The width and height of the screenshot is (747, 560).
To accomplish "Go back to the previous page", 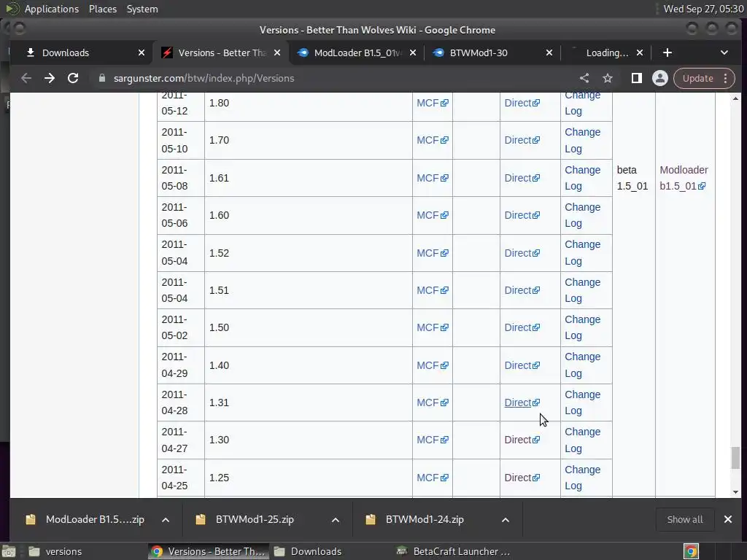I will click(26, 78).
